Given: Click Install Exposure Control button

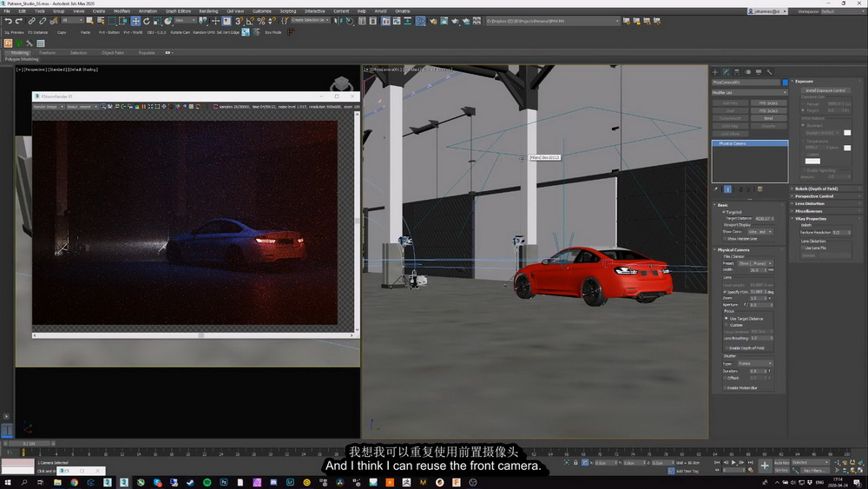Looking at the screenshot, I should coord(825,90).
